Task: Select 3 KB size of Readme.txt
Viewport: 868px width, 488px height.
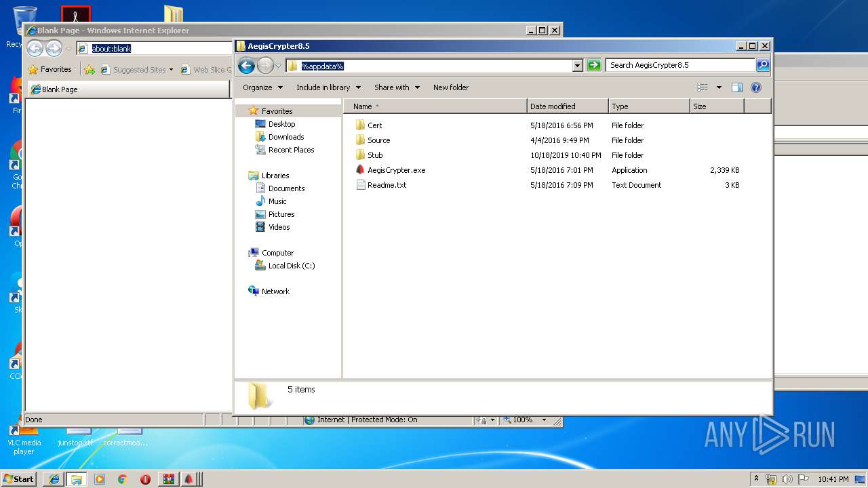Action: pyautogui.click(x=732, y=185)
